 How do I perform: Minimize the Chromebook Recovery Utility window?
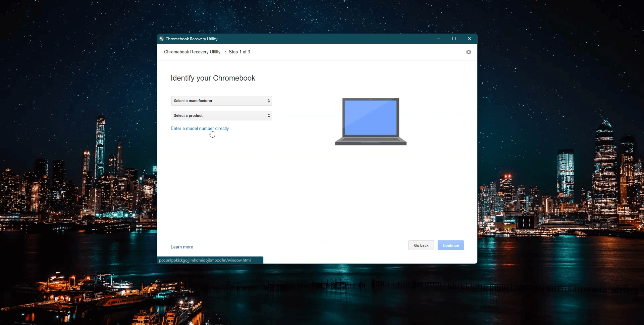pos(438,39)
